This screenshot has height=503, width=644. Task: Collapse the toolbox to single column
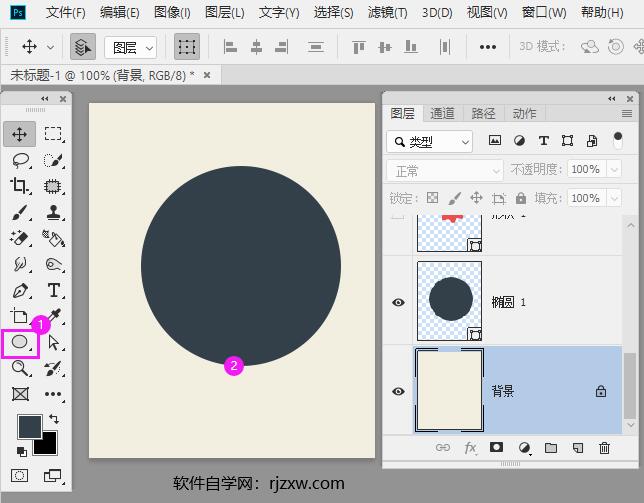44,99
